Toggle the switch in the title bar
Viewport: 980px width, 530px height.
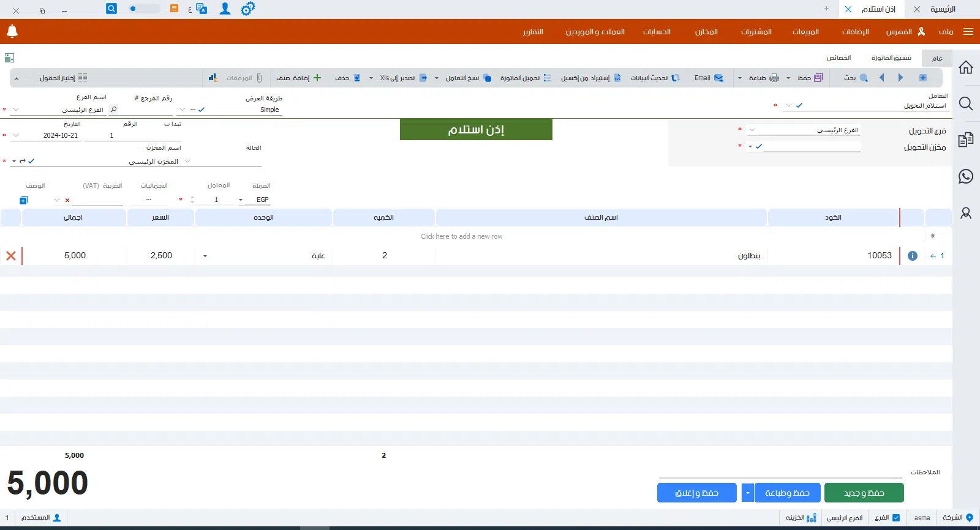144,9
